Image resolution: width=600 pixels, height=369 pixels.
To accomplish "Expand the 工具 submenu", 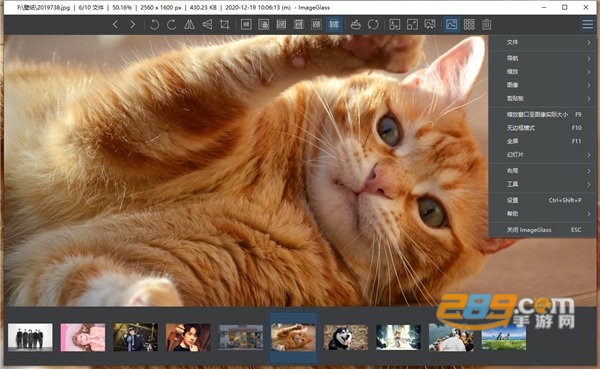I will (x=542, y=184).
